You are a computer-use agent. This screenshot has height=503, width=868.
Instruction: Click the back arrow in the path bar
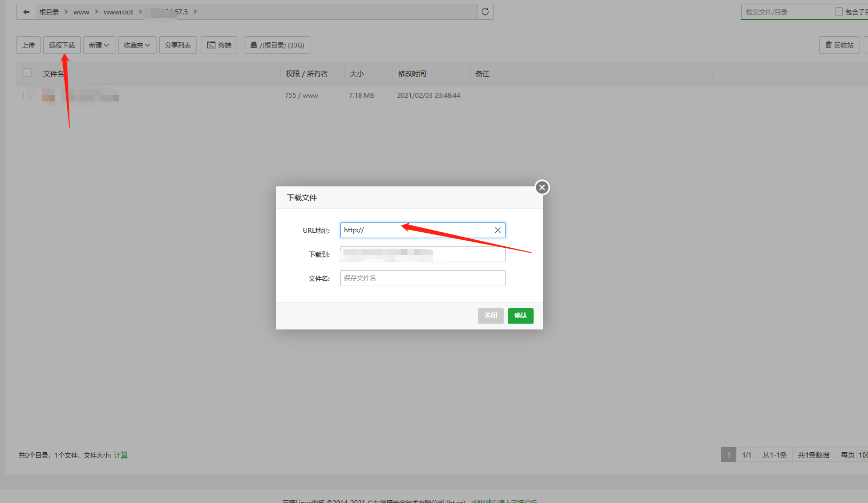coord(26,12)
